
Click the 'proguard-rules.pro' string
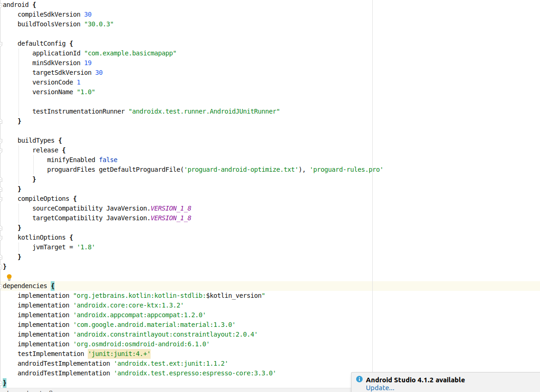click(x=346, y=169)
